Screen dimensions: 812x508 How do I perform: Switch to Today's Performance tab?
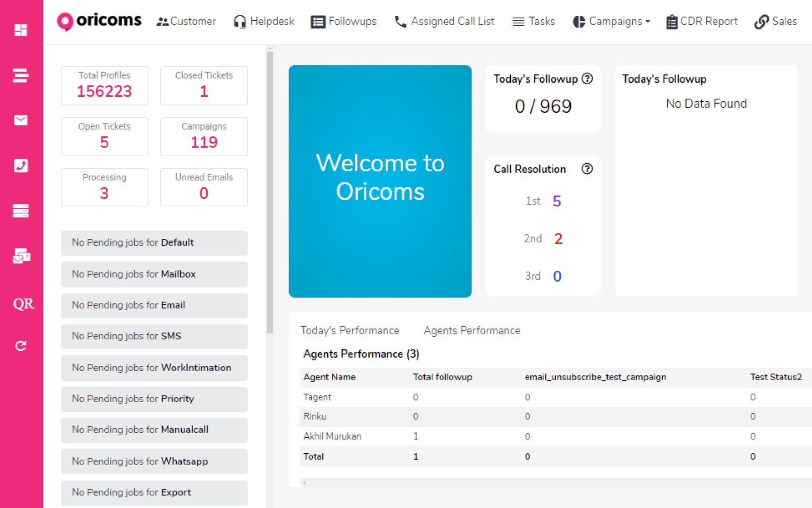[349, 330]
